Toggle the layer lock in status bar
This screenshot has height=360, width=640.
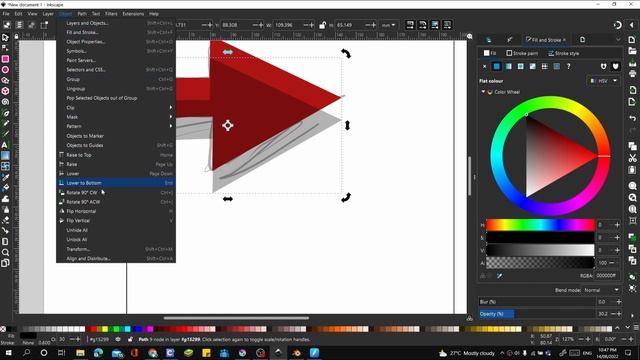tap(130, 339)
